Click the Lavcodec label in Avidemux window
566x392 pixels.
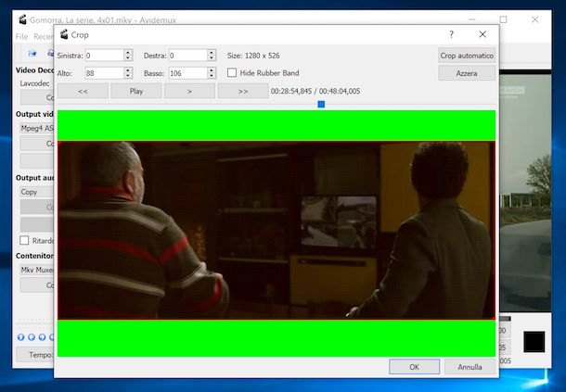pyautogui.click(x=34, y=83)
